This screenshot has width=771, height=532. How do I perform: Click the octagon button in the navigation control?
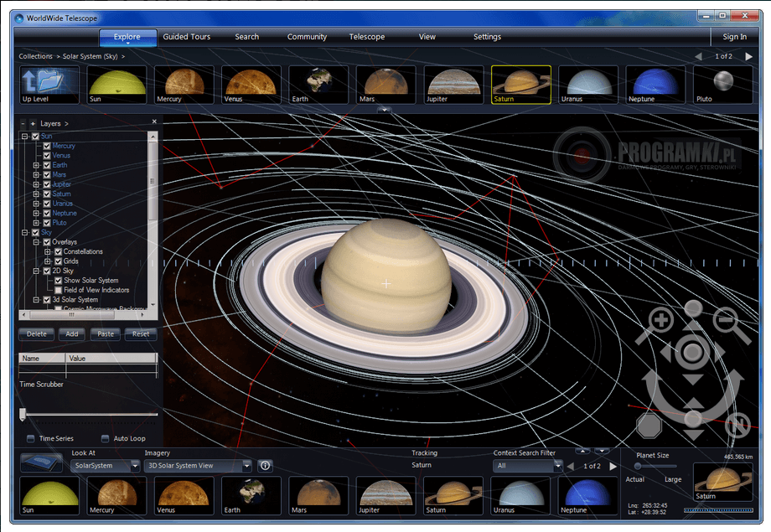click(649, 426)
